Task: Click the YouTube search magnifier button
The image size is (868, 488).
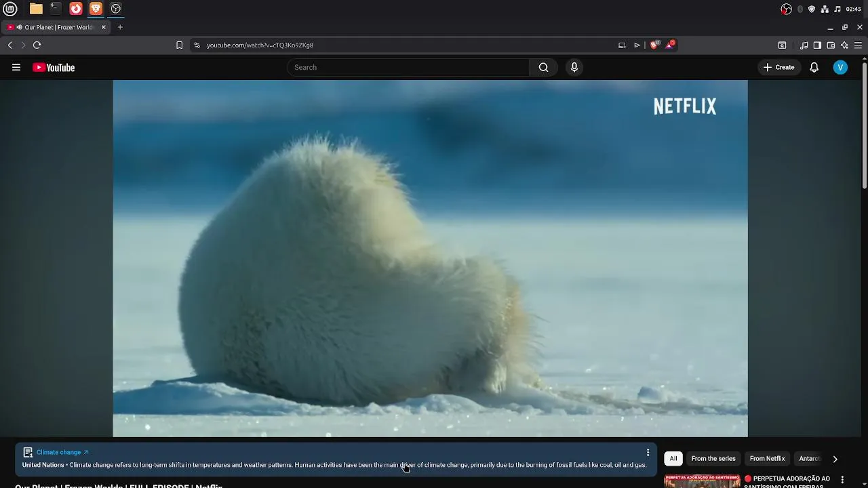Action: click(544, 67)
